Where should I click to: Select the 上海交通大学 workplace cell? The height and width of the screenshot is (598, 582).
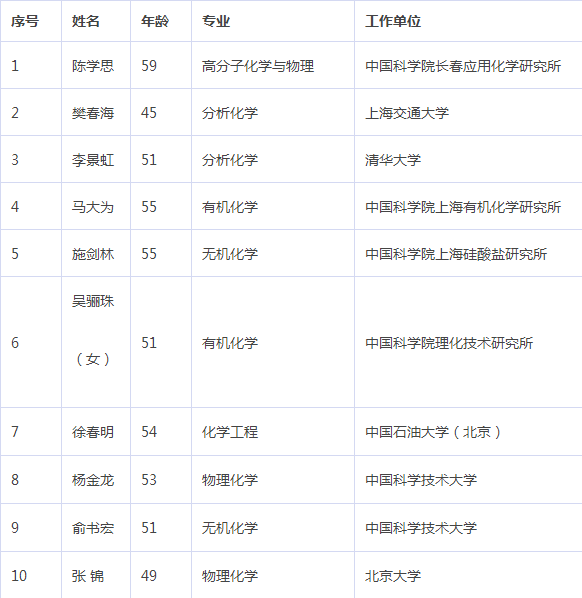[x=407, y=113]
